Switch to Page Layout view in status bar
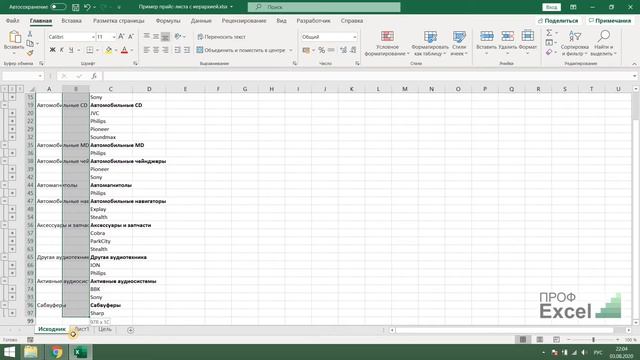This screenshot has width=640, height=360. tap(540, 340)
